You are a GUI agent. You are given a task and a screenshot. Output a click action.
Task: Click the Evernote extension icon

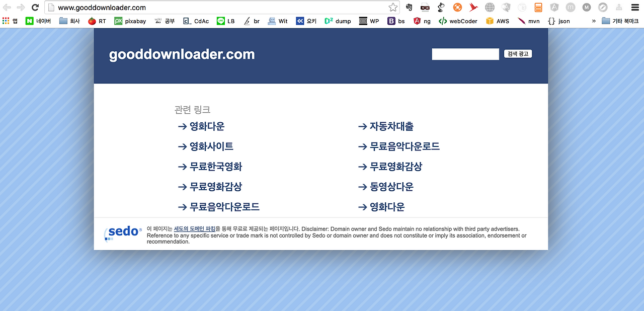click(409, 8)
